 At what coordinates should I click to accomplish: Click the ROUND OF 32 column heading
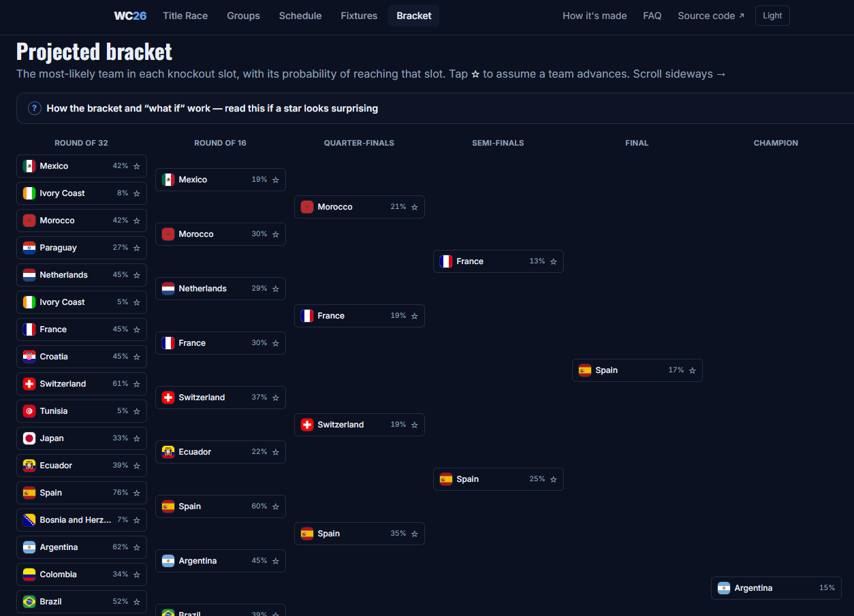[x=82, y=143]
